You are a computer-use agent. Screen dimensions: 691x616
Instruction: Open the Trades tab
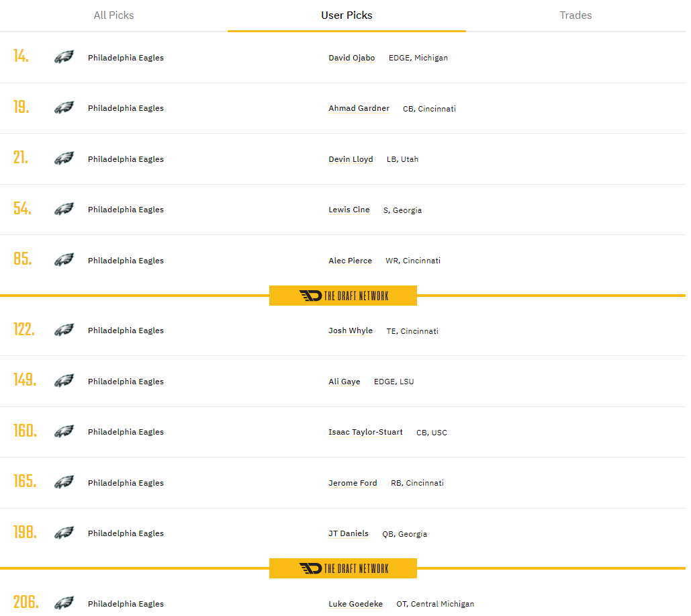click(575, 15)
